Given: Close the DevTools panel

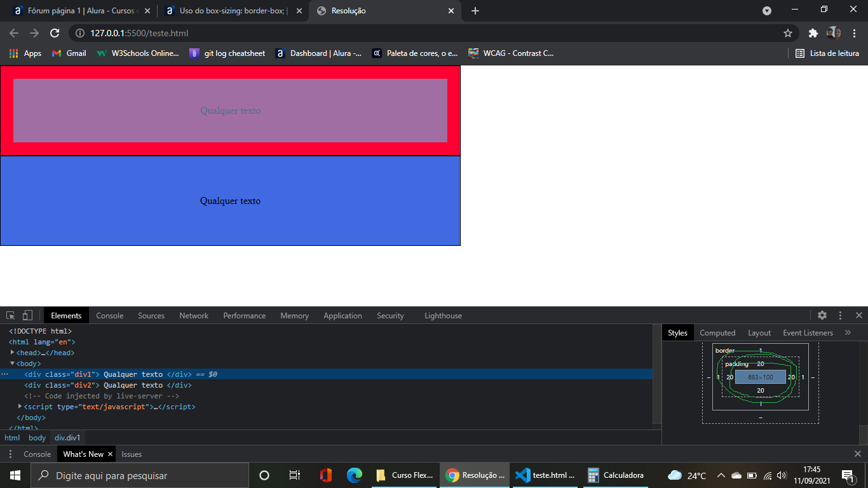Looking at the screenshot, I should point(858,316).
